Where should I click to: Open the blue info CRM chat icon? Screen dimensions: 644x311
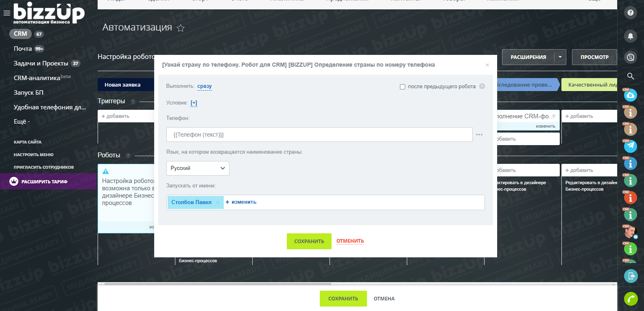[x=630, y=163]
